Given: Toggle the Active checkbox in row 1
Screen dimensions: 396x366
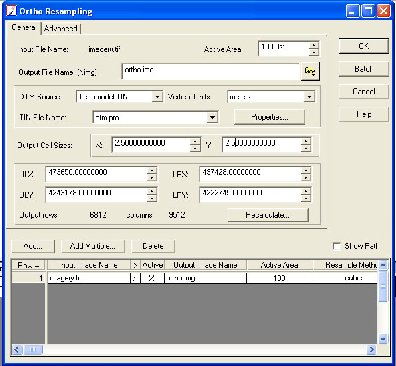Looking at the screenshot, I should pos(152,278).
